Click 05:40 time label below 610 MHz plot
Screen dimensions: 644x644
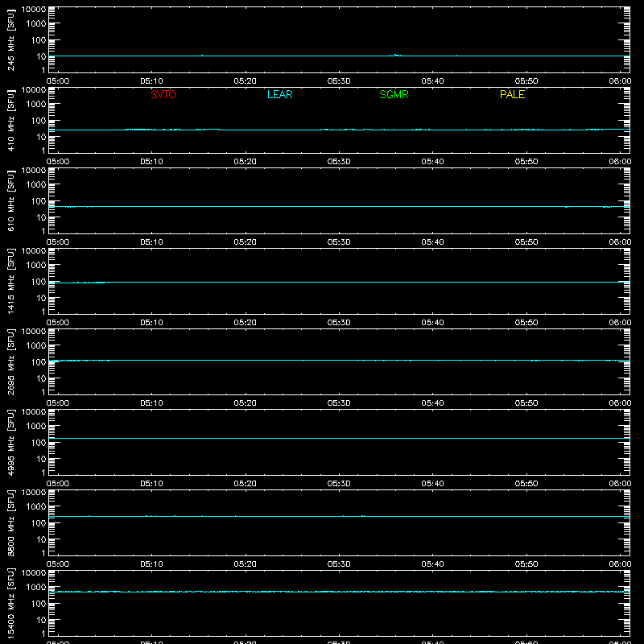(x=432, y=242)
